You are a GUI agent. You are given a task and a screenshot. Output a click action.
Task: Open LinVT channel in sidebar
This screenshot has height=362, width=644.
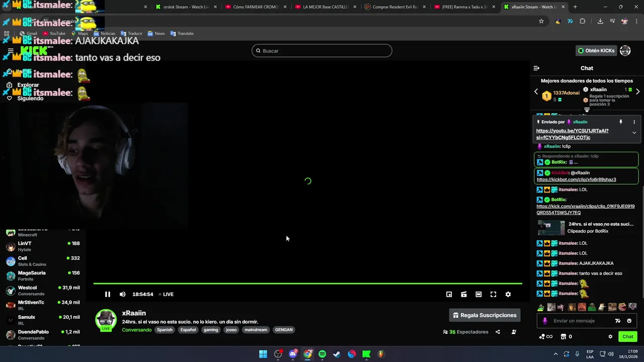point(43,246)
